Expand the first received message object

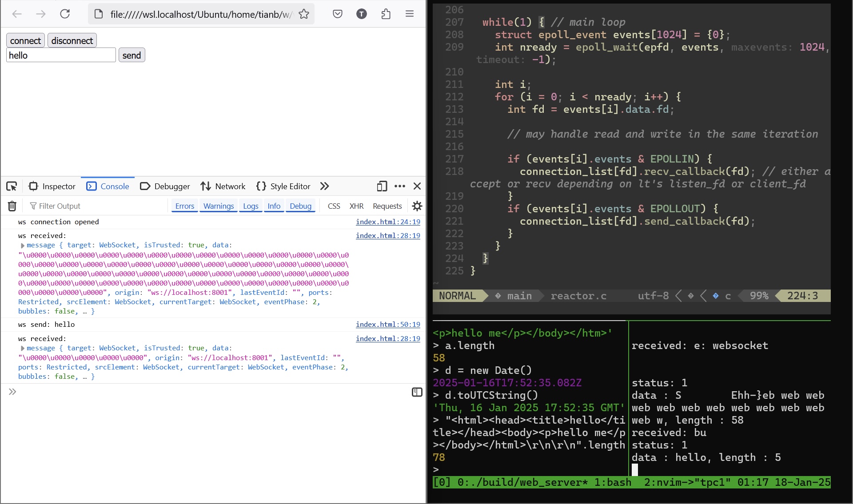point(22,246)
